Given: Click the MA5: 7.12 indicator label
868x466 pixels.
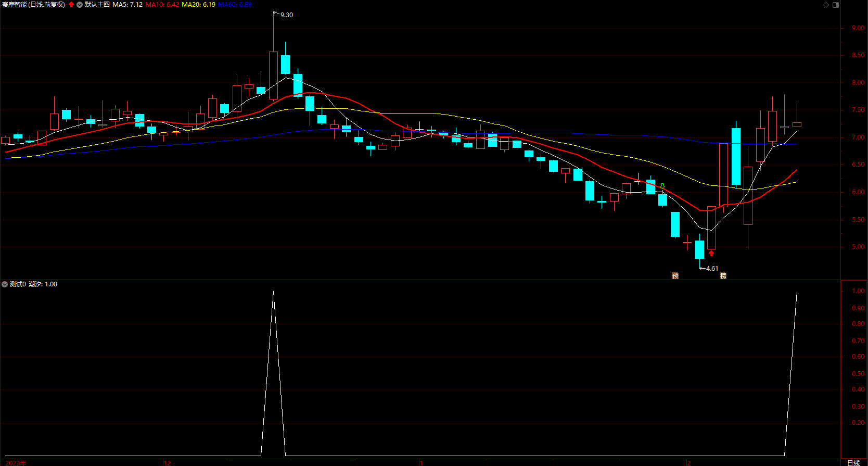Looking at the screenshot, I should coord(127,5).
